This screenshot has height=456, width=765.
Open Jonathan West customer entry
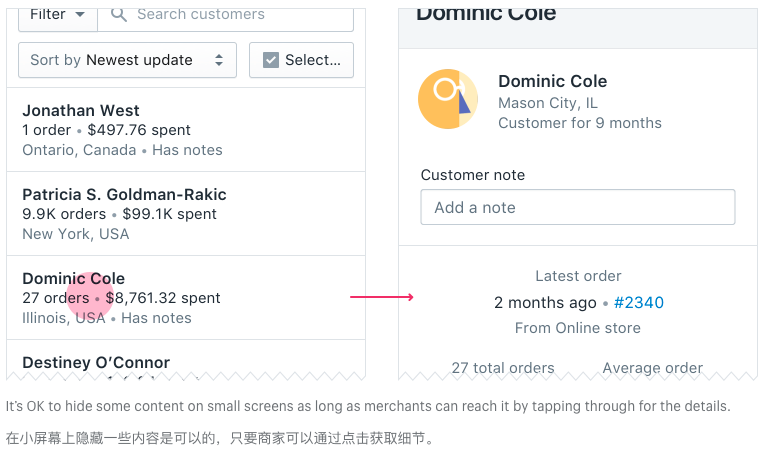coord(186,130)
